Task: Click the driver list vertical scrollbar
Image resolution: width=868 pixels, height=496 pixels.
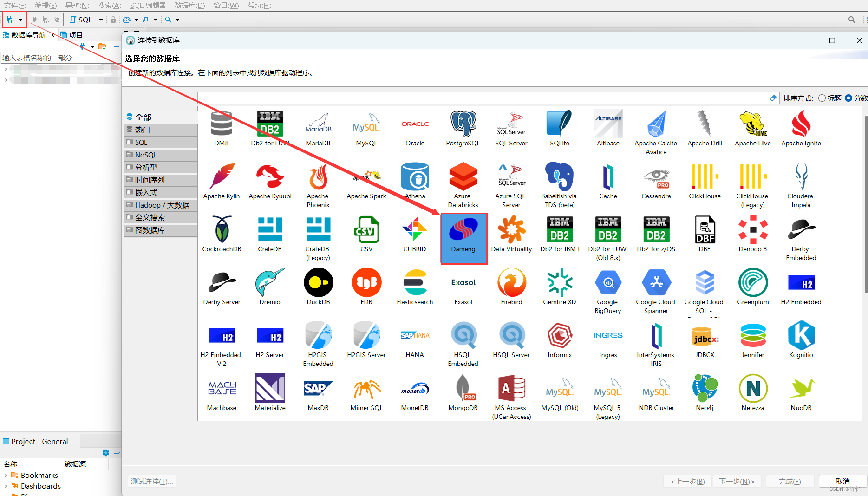Action: click(x=865, y=204)
